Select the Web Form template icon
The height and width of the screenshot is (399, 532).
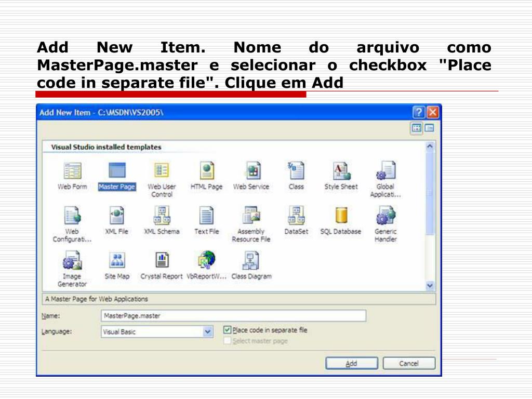point(72,171)
